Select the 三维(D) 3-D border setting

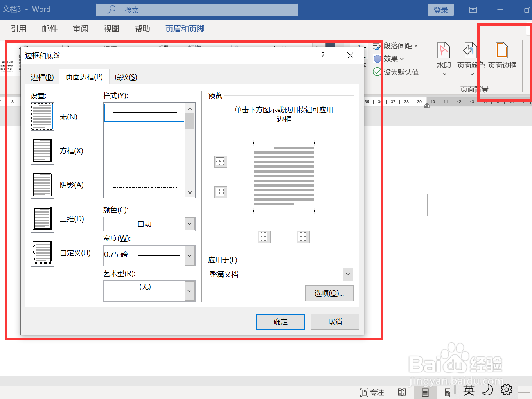[42, 219]
